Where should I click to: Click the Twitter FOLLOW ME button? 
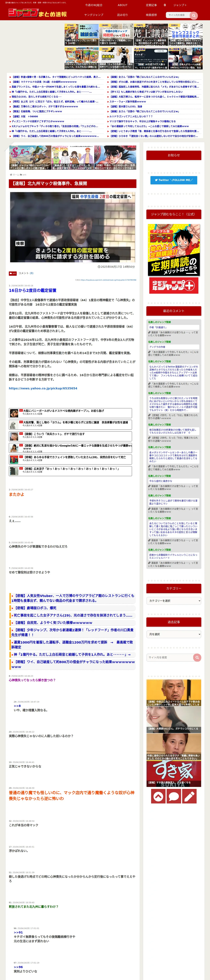click(174, 180)
